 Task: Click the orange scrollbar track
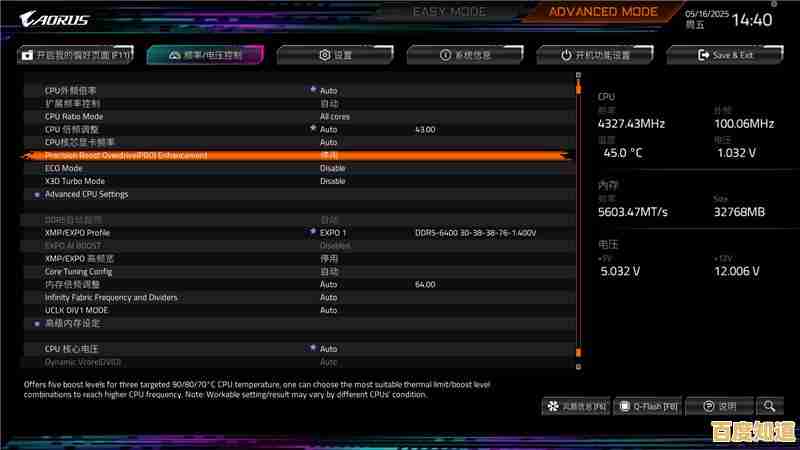click(578, 220)
